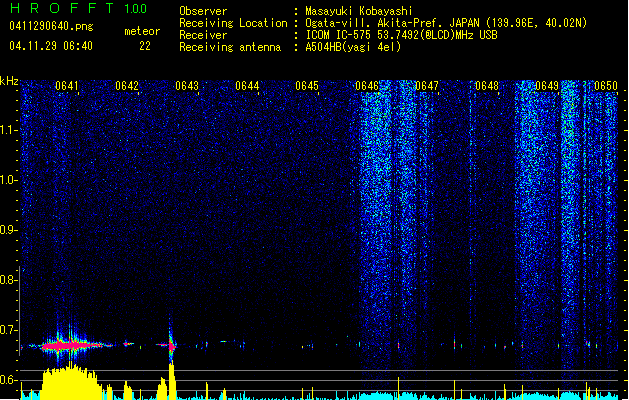Select observer name Masayuki Kobayashi

(x=359, y=11)
